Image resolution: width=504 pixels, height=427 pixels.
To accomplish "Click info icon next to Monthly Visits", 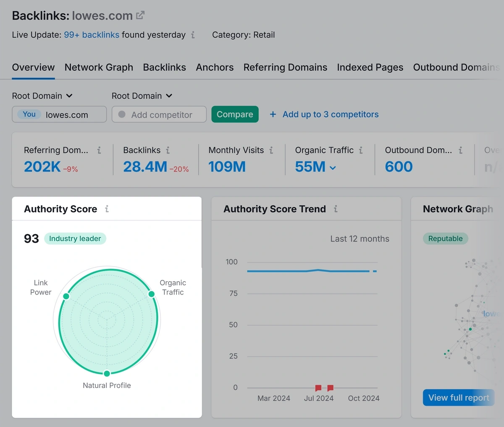I will pyautogui.click(x=271, y=150).
